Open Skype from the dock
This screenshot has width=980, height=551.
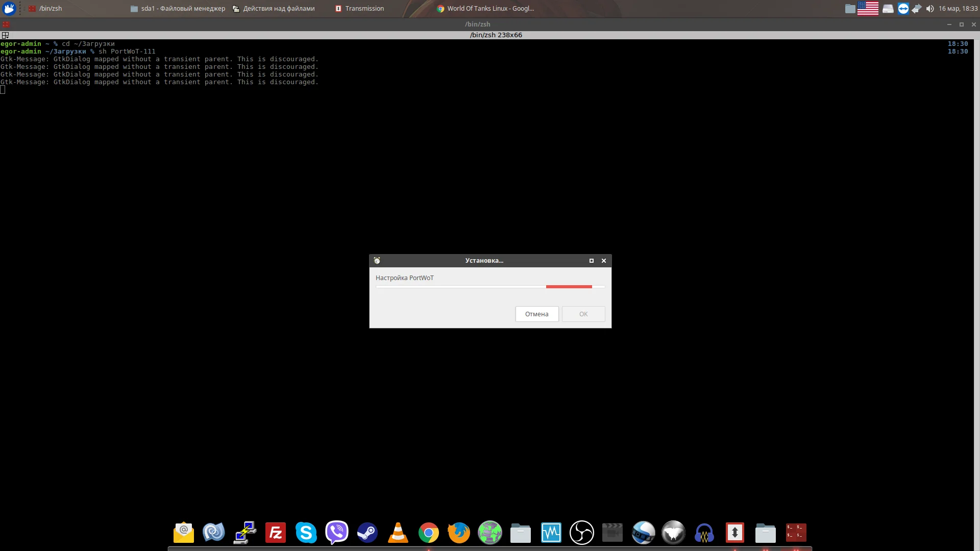coord(306,533)
